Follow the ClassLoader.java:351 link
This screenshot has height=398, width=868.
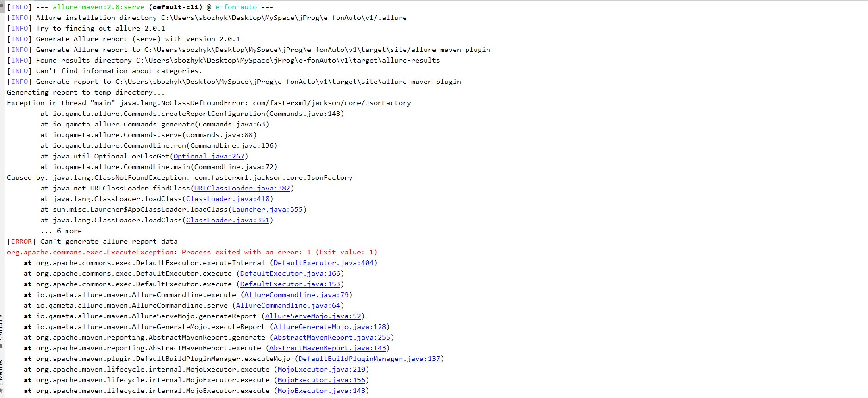228,220
